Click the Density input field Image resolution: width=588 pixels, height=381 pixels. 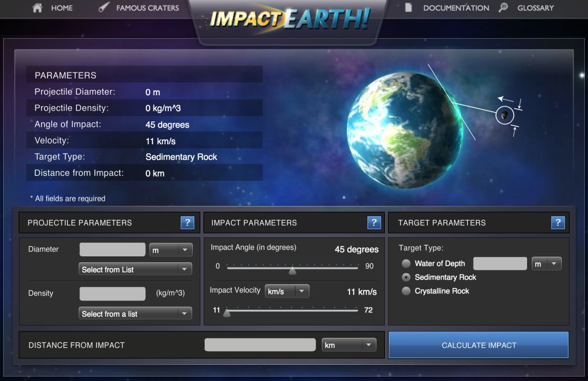113,293
